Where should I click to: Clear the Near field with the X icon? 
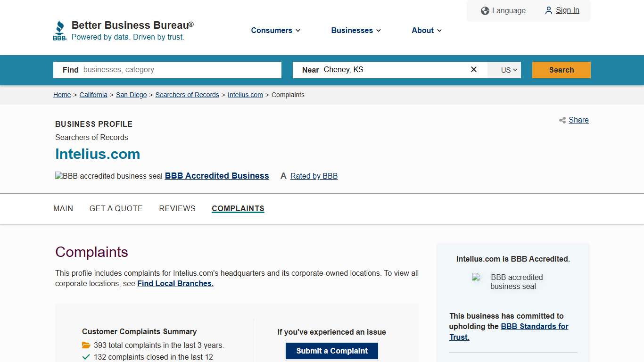473,69
